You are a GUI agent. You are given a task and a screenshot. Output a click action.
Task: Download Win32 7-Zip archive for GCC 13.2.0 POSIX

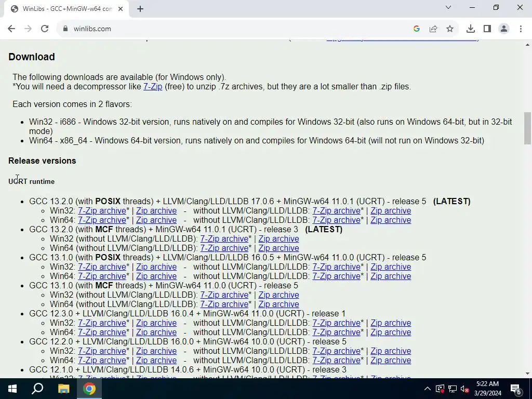102,211
